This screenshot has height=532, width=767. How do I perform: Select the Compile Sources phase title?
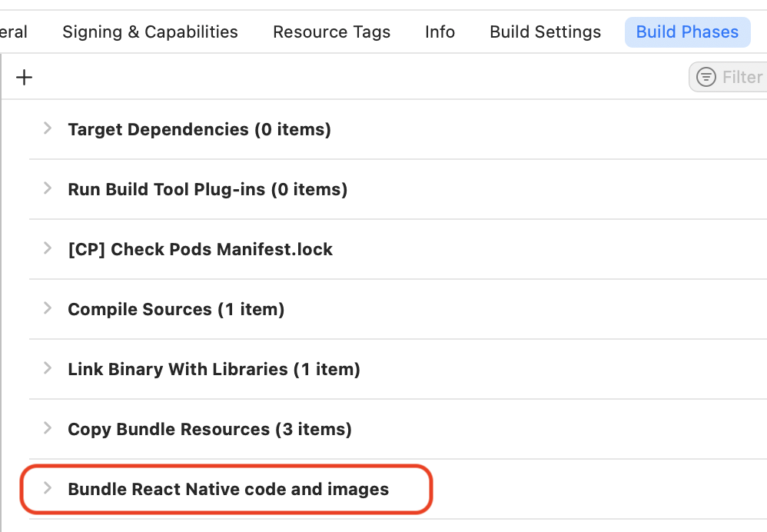pos(176,309)
